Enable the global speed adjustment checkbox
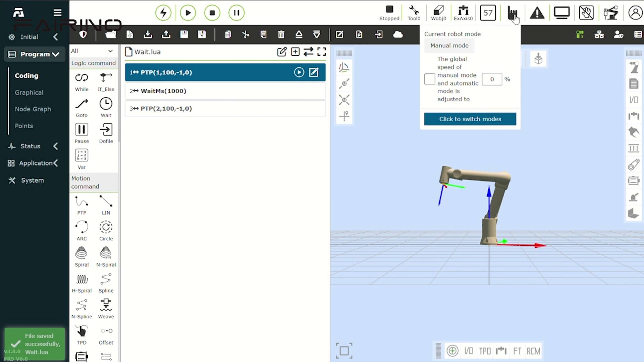This screenshot has height=362, width=644. tap(429, 79)
